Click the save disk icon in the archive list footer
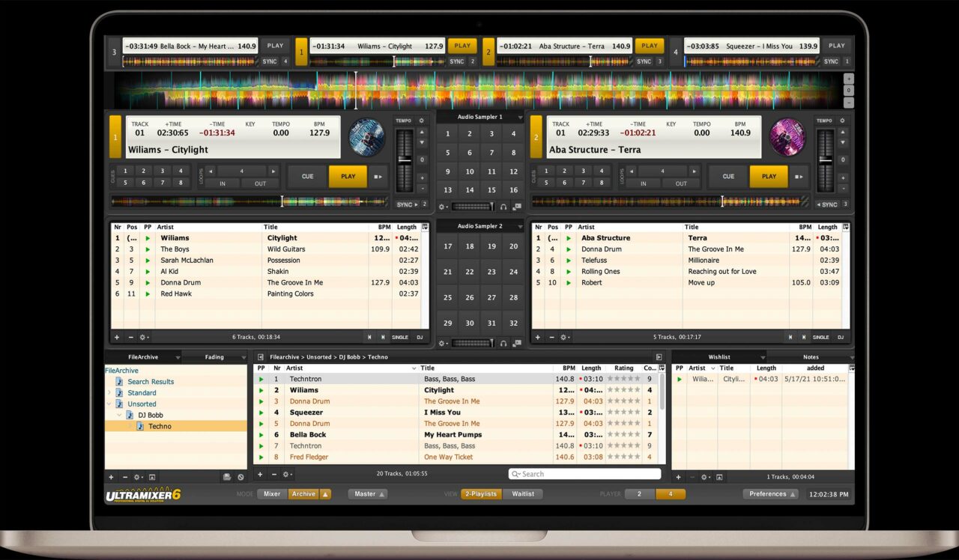 coord(227,477)
